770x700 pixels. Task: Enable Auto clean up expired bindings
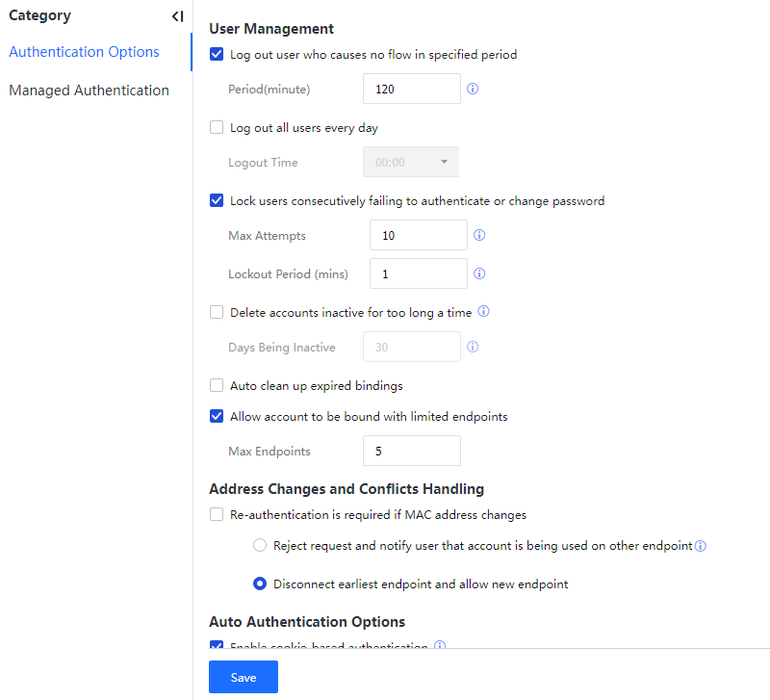[x=217, y=386]
